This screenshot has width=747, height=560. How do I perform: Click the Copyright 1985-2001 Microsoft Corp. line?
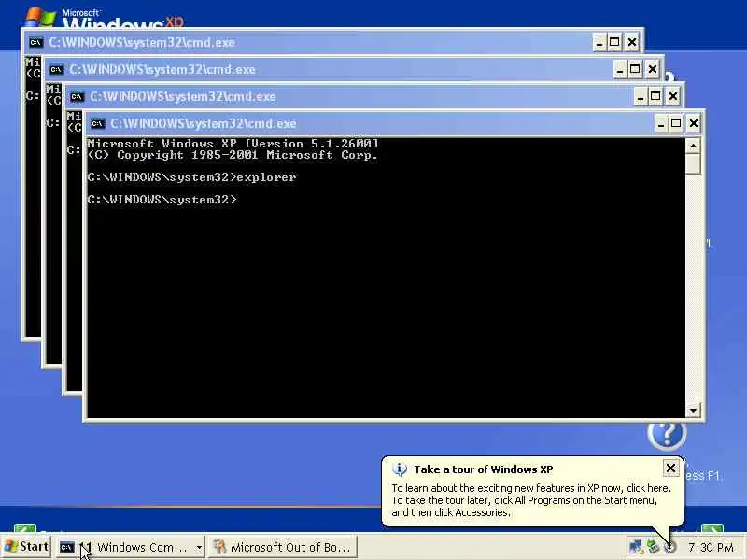point(233,155)
